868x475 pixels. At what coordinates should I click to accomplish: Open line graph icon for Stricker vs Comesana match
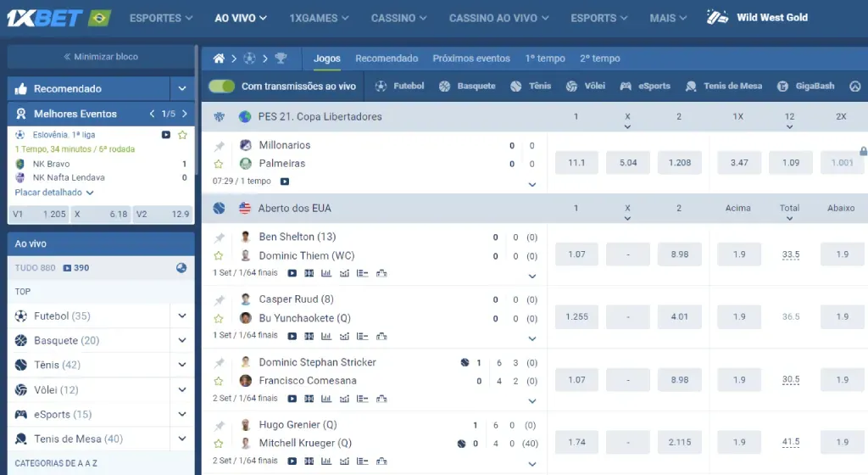pyautogui.click(x=344, y=398)
